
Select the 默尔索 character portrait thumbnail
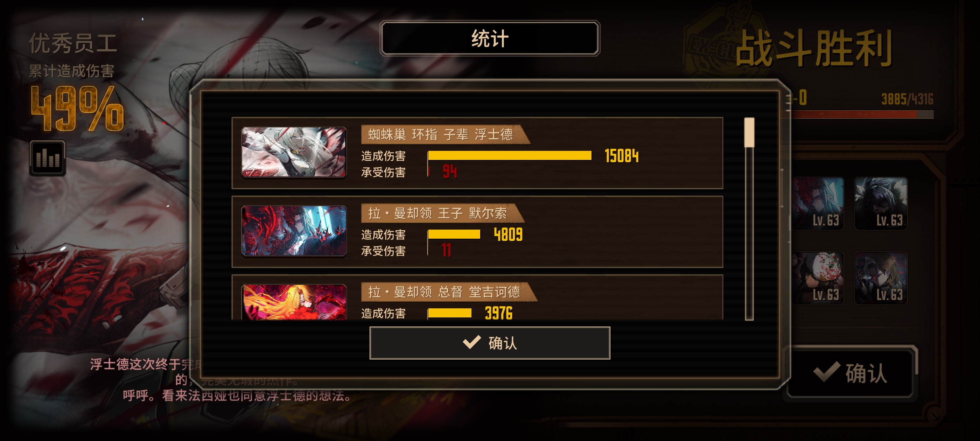pyautogui.click(x=294, y=231)
